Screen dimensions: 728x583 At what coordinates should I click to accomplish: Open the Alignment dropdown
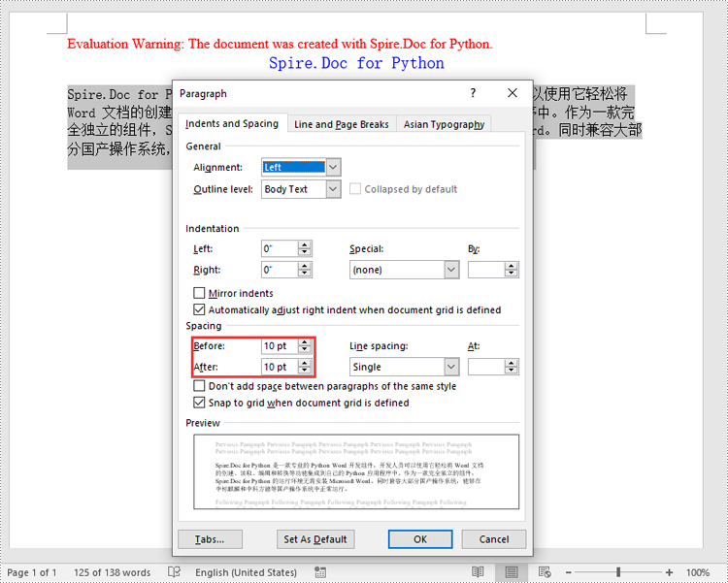(333, 167)
